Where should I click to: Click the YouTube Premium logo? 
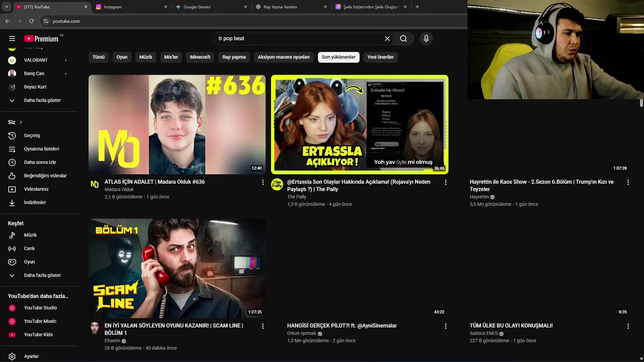(41, 39)
